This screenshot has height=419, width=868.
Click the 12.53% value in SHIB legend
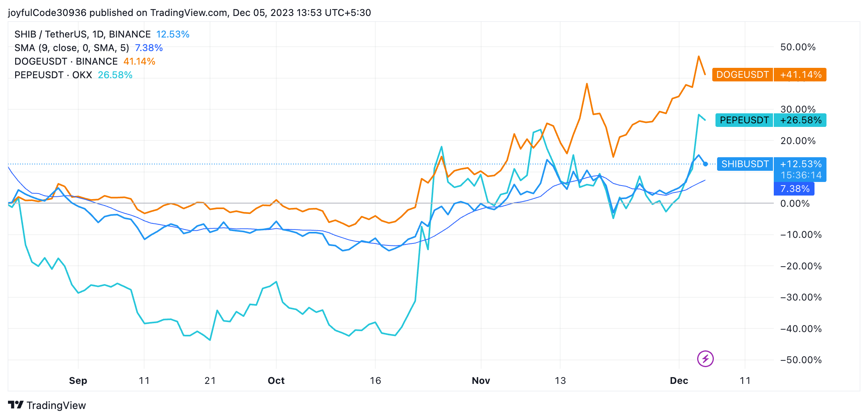pyautogui.click(x=172, y=34)
